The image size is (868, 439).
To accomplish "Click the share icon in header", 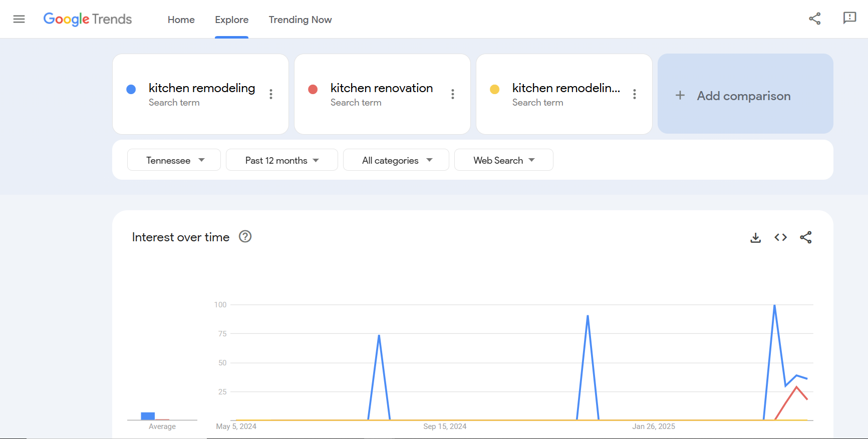I will tap(814, 19).
